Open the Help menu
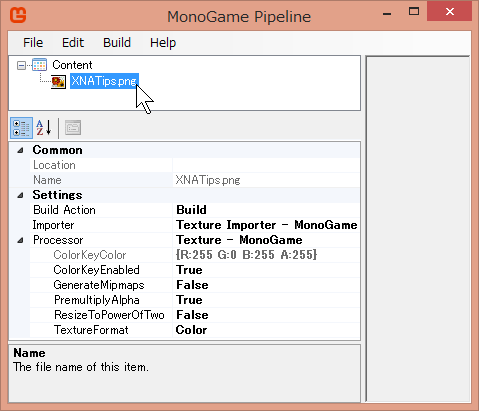Screen dimensions: 479x411 pyautogui.click(x=163, y=43)
